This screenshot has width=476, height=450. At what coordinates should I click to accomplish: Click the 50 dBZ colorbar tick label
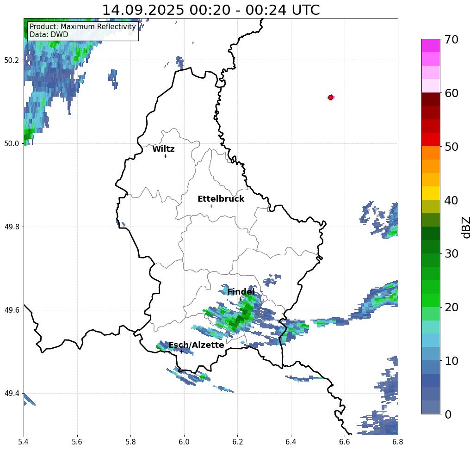click(451, 147)
